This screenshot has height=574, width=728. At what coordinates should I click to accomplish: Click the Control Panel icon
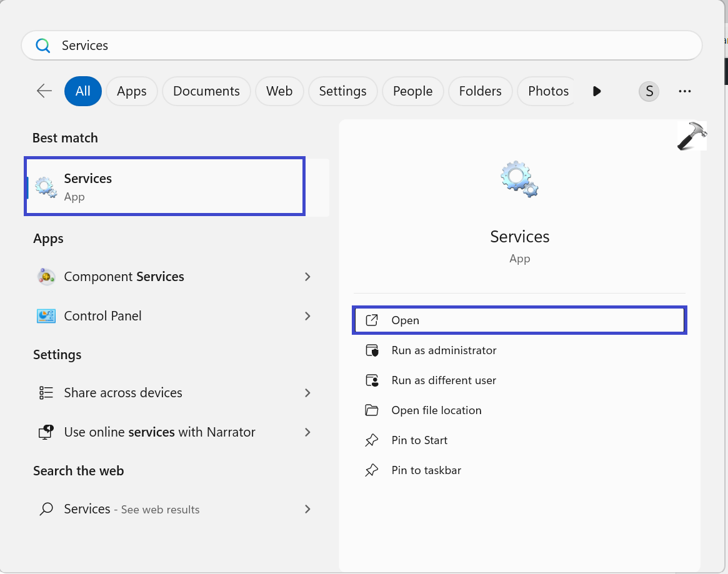pos(46,316)
